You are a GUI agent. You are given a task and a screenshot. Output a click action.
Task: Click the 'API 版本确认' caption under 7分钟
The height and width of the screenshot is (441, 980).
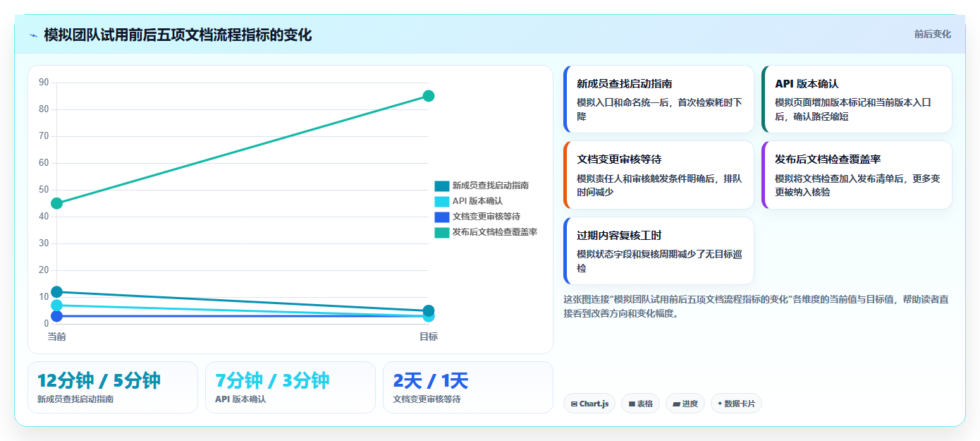[240, 399]
